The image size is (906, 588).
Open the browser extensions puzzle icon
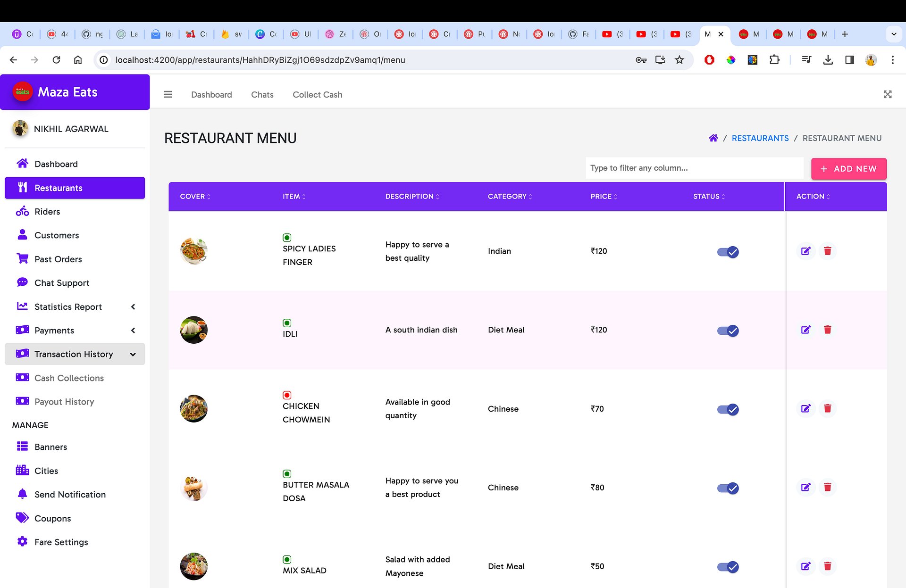click(774, 60)
